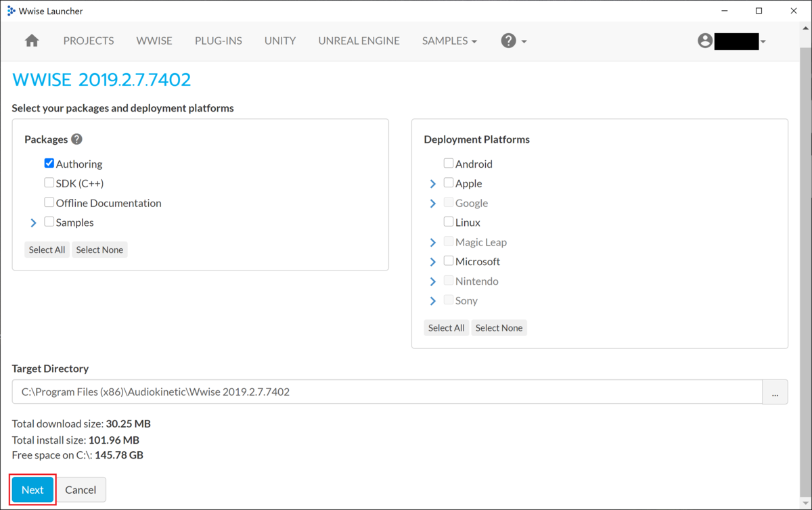Enable the Linux deployment platform
The width and height of the screenshot is (812, 510).
[x=448, y=221]
